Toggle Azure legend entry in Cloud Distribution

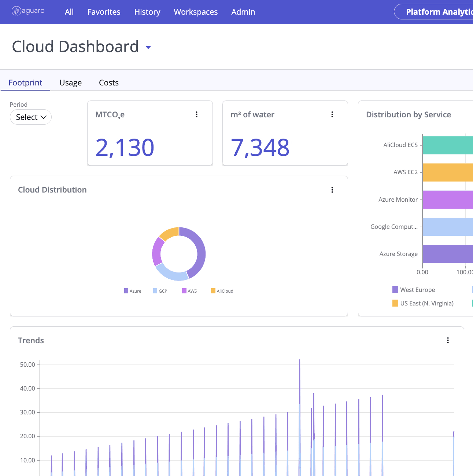(133, 291)
